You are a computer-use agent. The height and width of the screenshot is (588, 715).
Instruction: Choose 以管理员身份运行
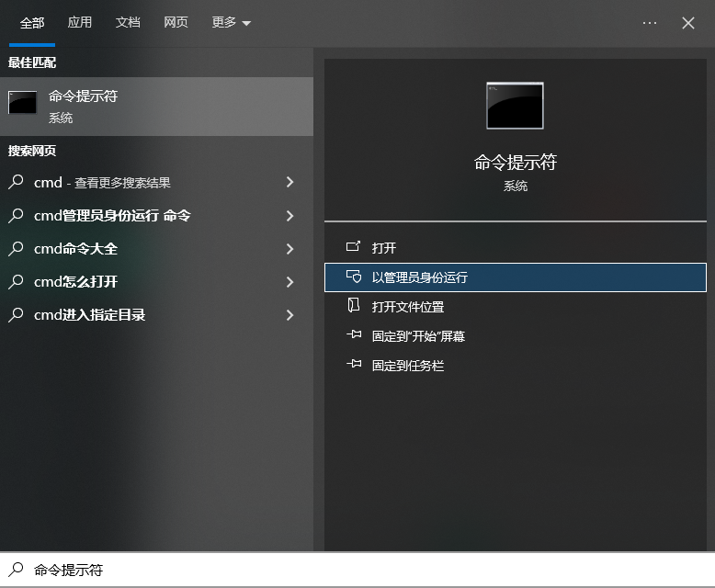[x=516, y=277]
